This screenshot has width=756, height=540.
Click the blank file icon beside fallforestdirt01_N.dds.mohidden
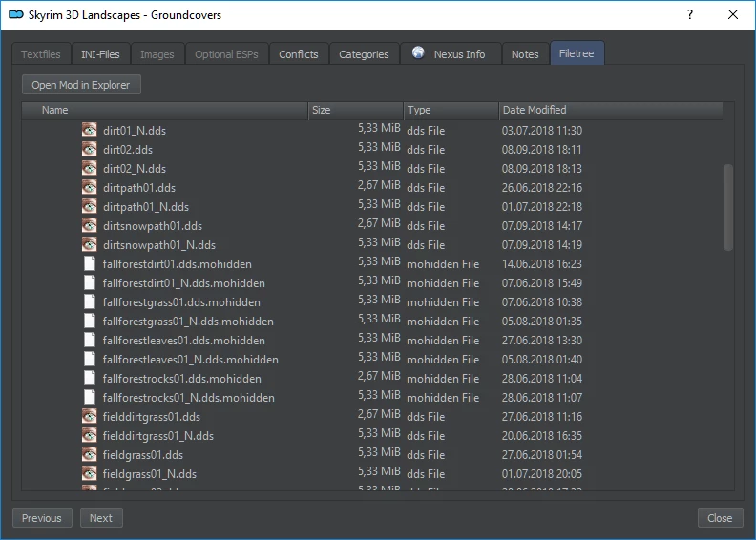pyautogui.click(x=90, y=282)
